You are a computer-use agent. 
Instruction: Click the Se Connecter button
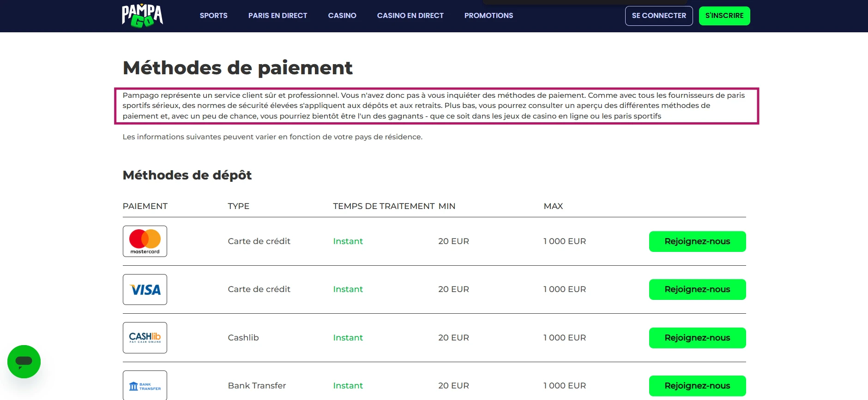click(x=659, y=16)
